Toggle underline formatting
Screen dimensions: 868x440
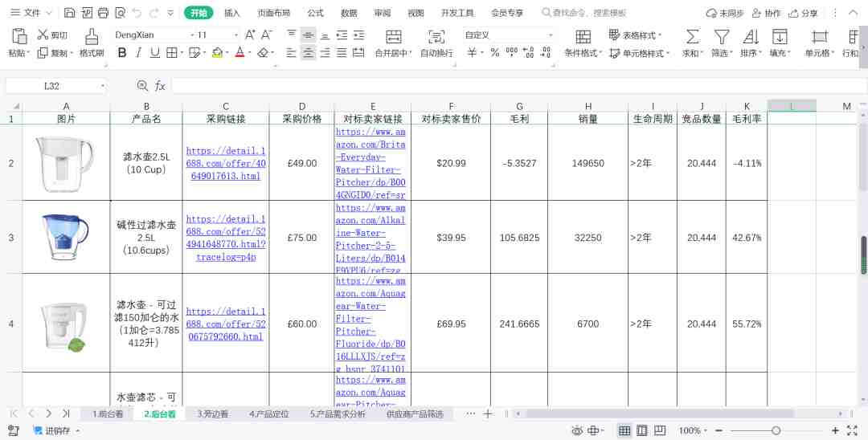click(x=154, y=52)
